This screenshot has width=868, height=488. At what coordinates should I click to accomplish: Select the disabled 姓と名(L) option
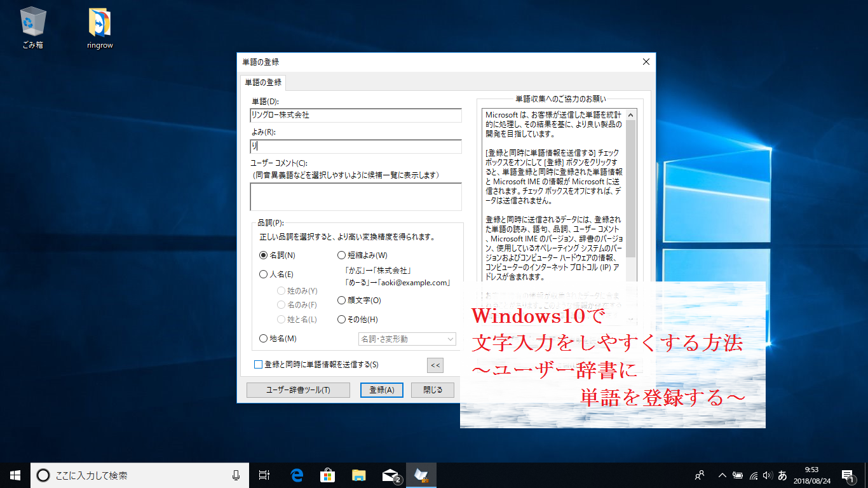pos(297,319)
